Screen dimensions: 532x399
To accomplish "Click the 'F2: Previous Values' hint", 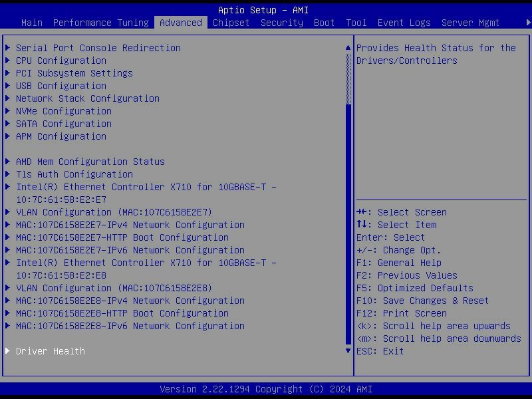I will click(x=407, y=275).
